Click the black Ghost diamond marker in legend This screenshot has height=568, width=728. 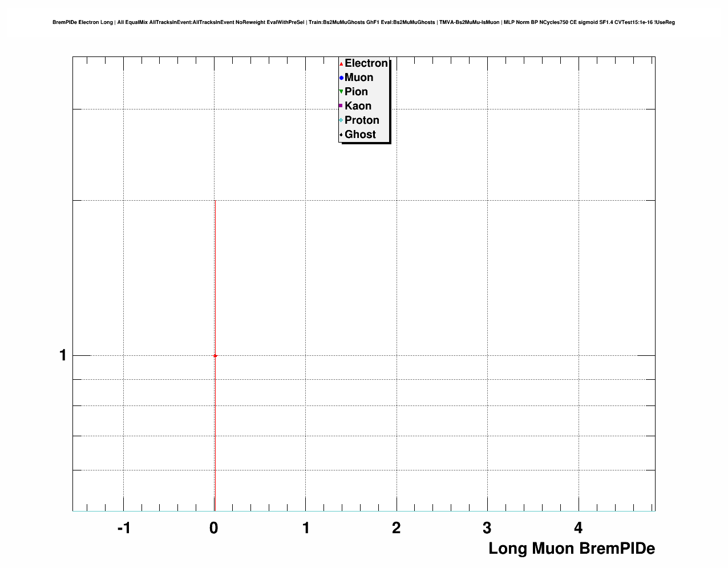coord(341,135)
